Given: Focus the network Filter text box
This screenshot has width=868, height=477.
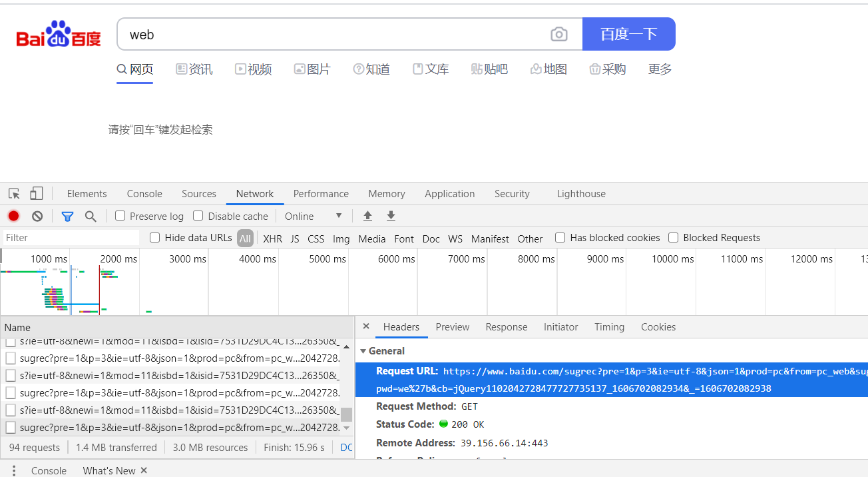Looking at the screenshot, I should coord(71,238).
